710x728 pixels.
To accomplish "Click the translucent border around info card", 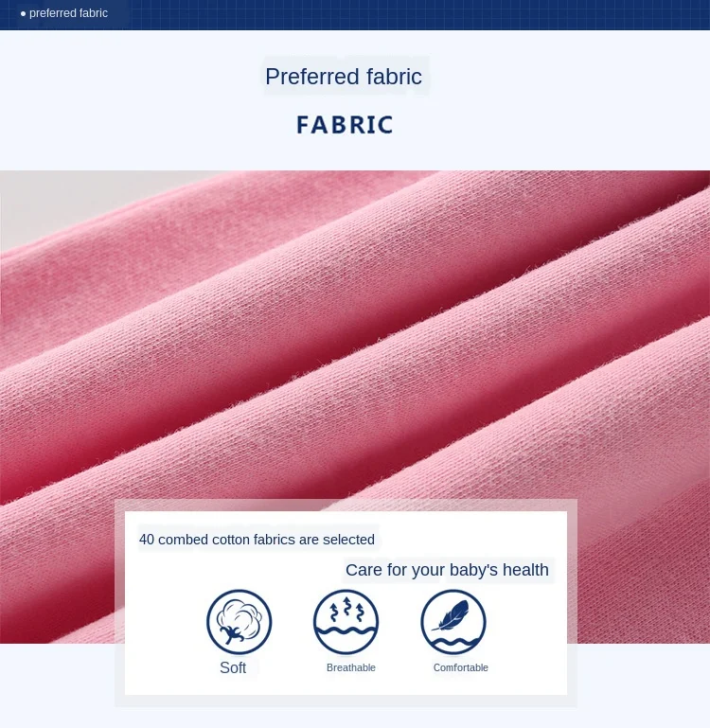I will coord(346,505).
